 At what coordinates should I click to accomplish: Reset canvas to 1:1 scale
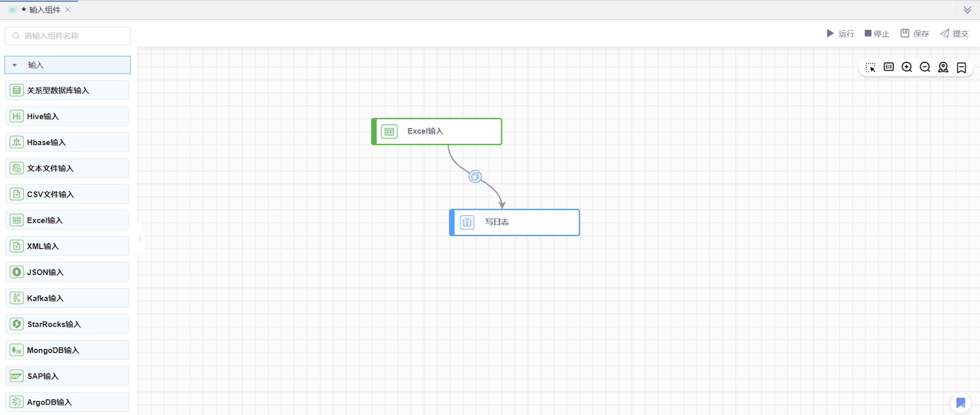pos(888,67)
